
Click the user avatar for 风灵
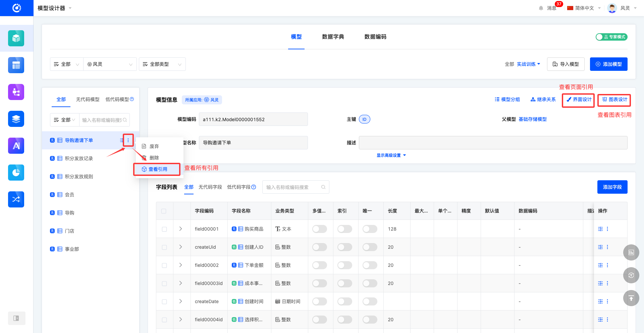coord(612,8)
